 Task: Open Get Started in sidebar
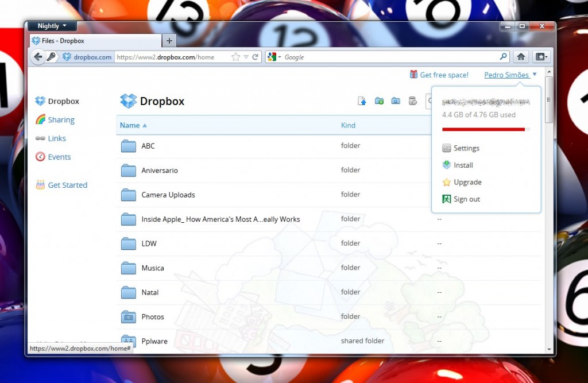(x=68, y=185)
